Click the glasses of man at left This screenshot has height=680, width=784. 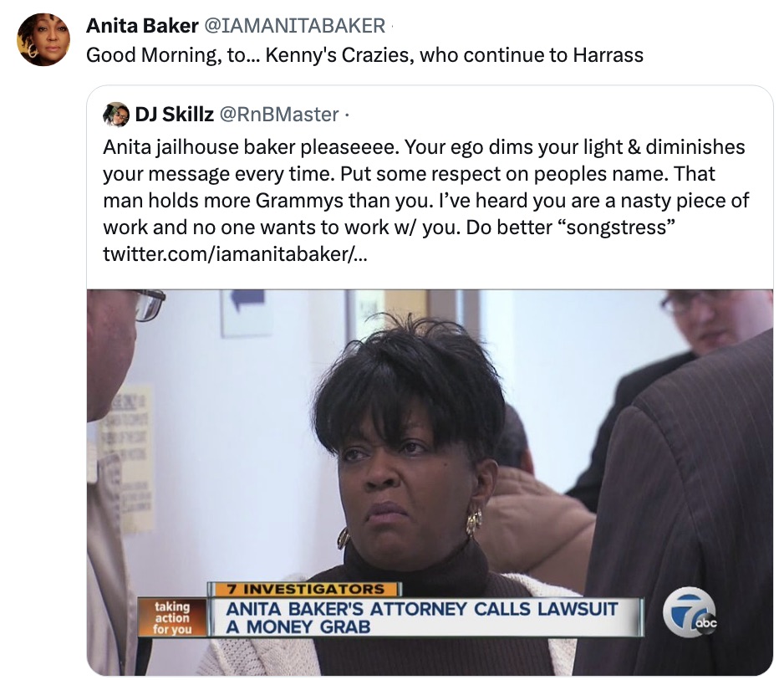(148, 304)
